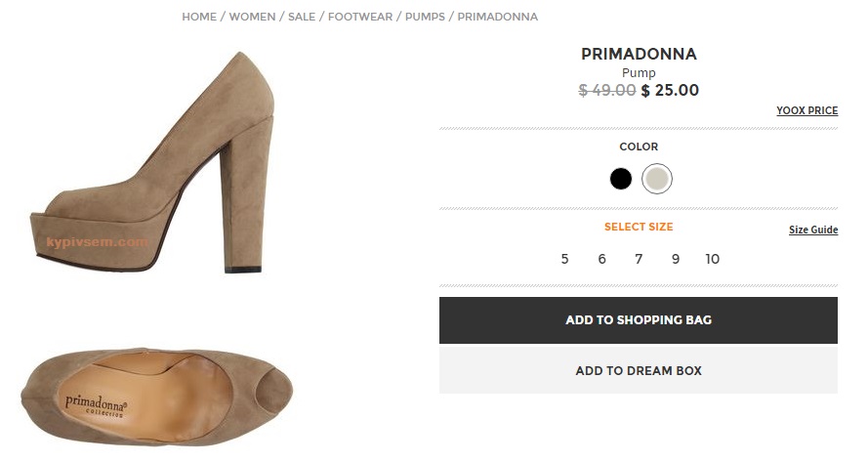Select size 9
The height and width of the screenshot is (462, 868).
[676, 259]
